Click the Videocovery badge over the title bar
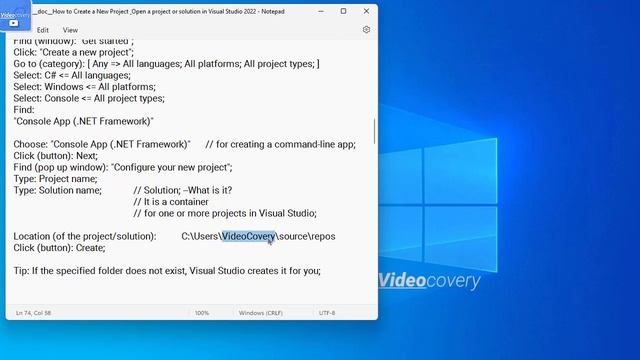640x360 pixels. pos(15,16)
